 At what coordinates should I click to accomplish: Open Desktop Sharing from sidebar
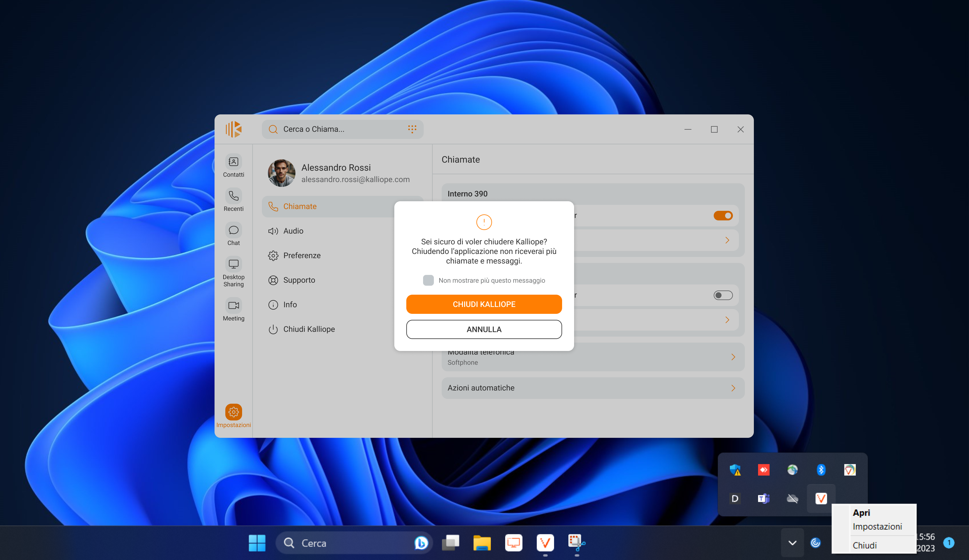[233, 272]
